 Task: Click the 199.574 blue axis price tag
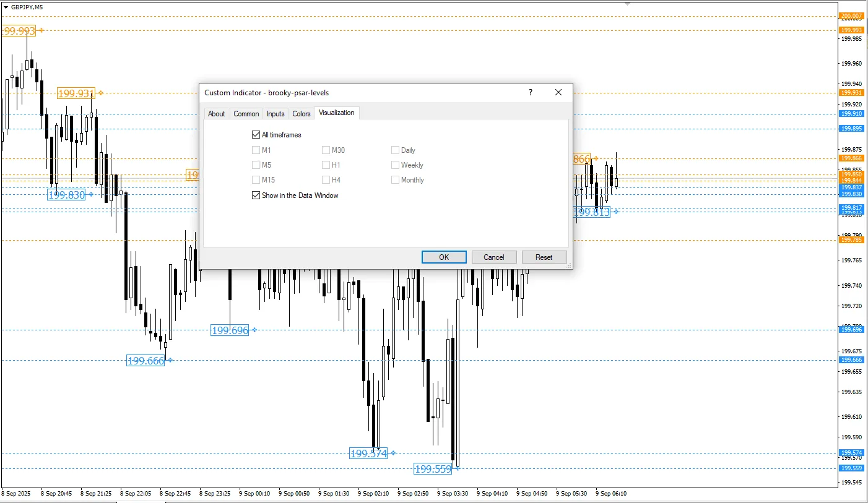pos(851,453)
